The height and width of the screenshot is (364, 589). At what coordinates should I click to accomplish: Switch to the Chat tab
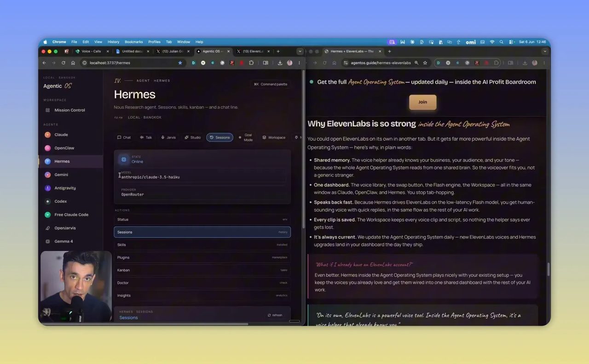click(x=124, y=137)
